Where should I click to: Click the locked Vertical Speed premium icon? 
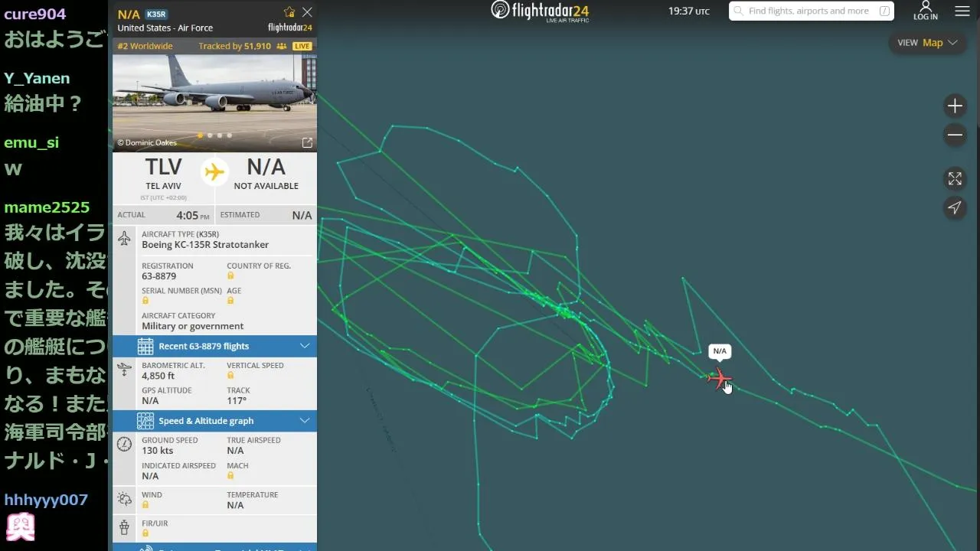[230, 376]
